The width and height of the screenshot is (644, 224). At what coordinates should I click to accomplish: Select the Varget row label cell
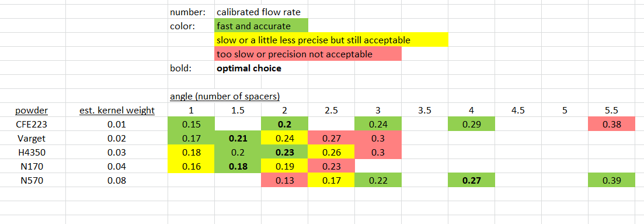point(32,139)
